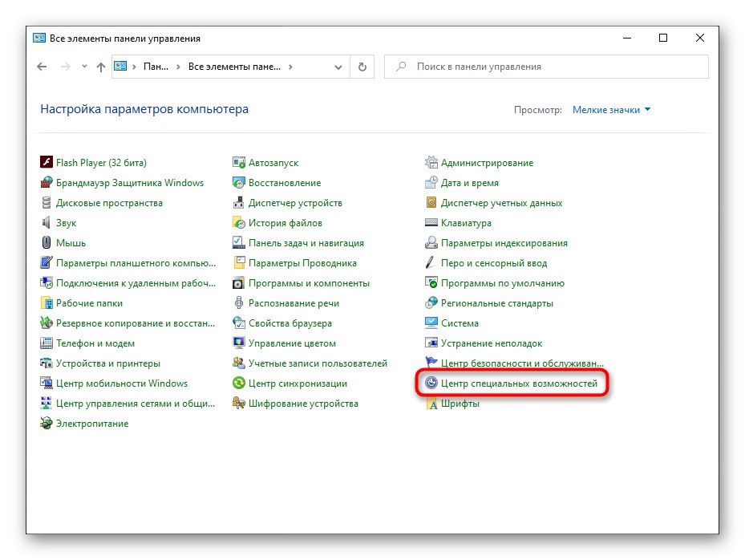
Task: Maximize the Control Panel window
Action: (663, 38)
